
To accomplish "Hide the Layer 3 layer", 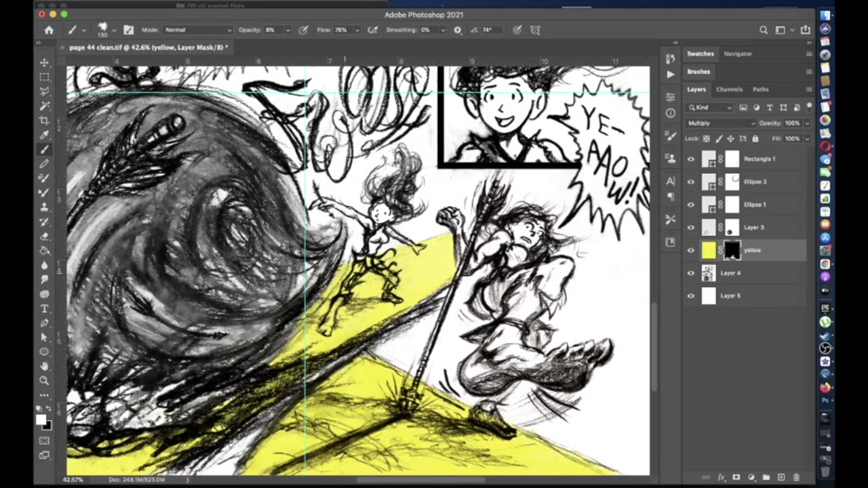I will 691,228.
